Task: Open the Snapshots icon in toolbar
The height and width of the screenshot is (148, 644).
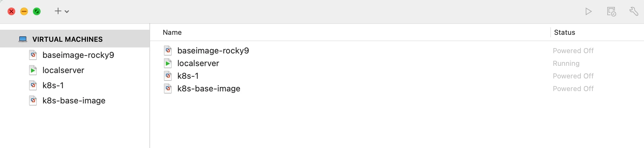Action: click(611, 12)
